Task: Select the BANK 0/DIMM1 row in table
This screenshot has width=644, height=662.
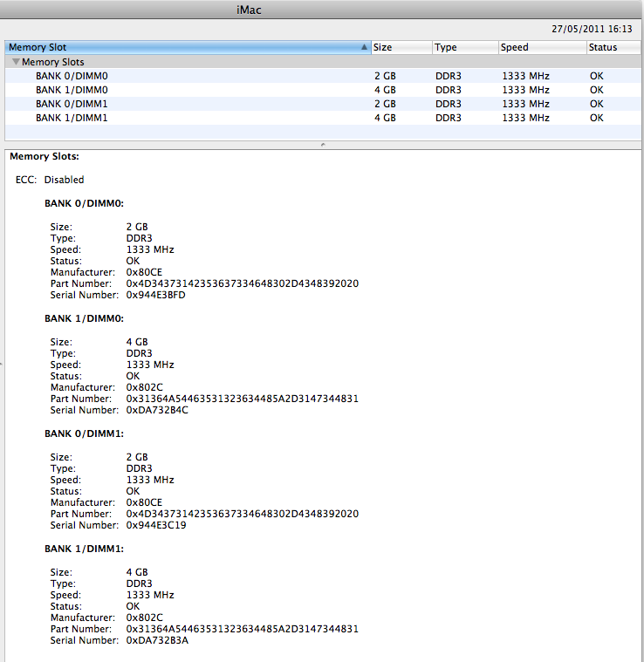Action: [x=323, y=104]
